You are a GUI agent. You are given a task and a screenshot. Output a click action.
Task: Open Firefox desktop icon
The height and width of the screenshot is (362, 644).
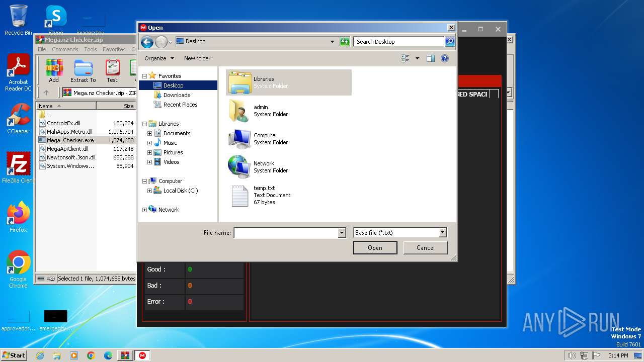pos(18,217)
